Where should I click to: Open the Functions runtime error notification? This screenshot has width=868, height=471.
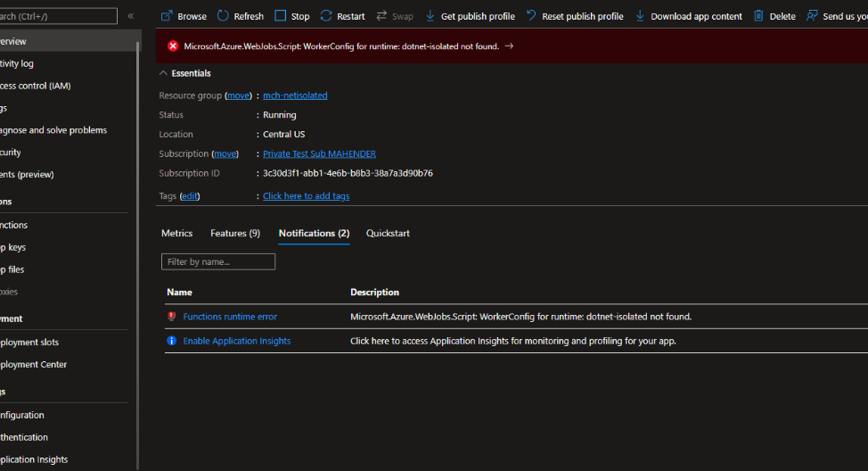point(230,317)
